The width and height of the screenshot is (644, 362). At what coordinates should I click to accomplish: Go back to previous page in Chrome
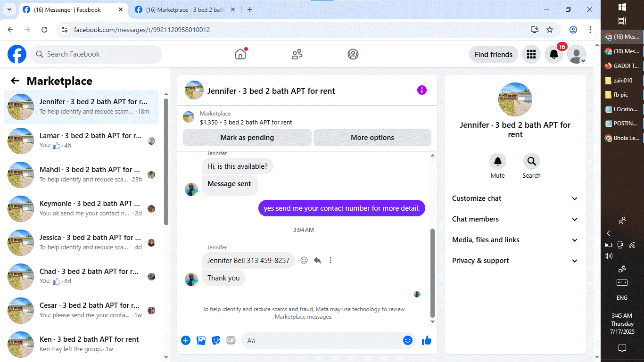10,30
